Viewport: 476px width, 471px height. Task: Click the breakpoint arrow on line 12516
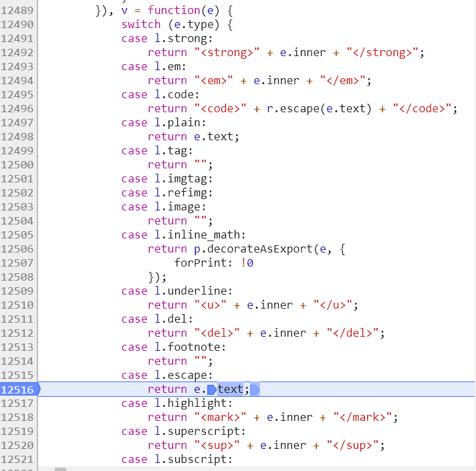(x=19, y=389)
